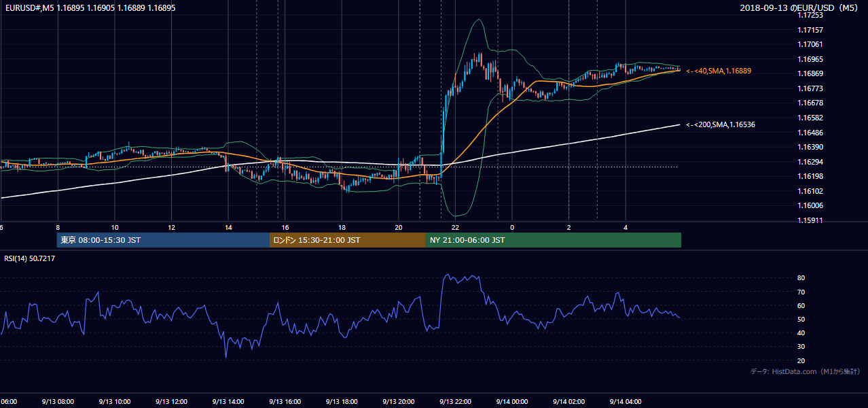Click price level 1.16102 on the price axis
This screenshot has width=868, height=408.
(810, 191)
